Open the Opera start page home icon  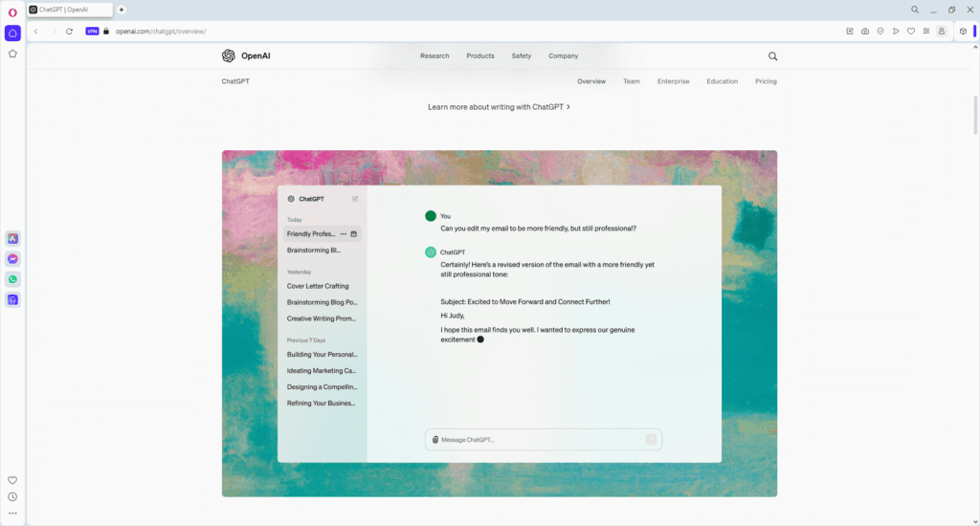(12, 33)
